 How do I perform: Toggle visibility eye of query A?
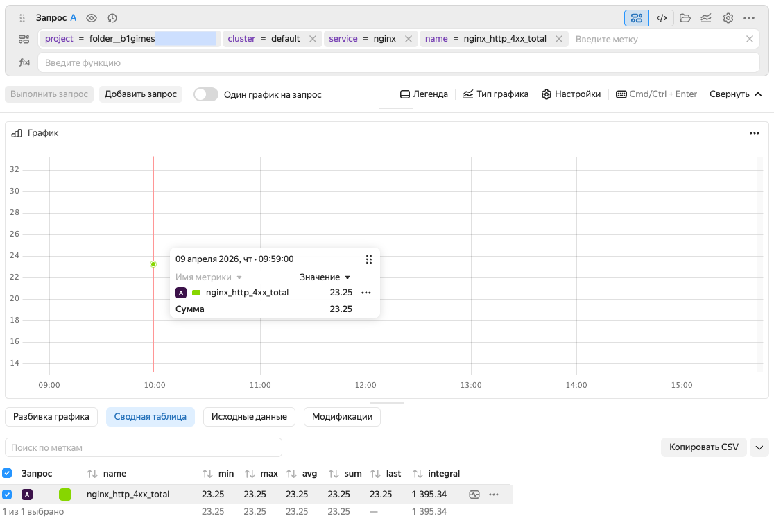pyautogui.click(x=92, y=18)
